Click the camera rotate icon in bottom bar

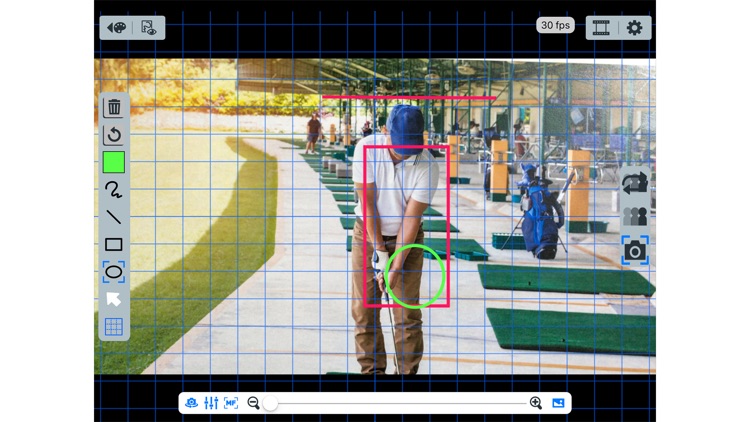point(191,403)
